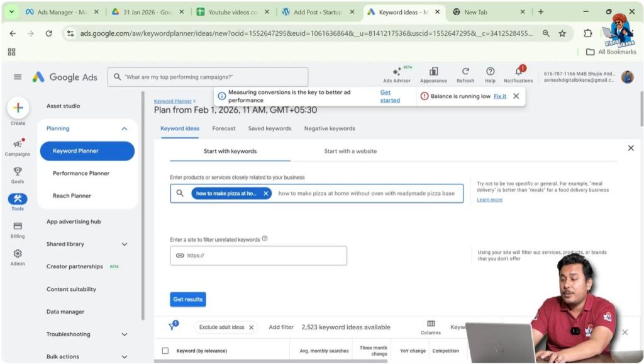
Task: Click Fix it on the low balance warning
Action: point(500,96)
